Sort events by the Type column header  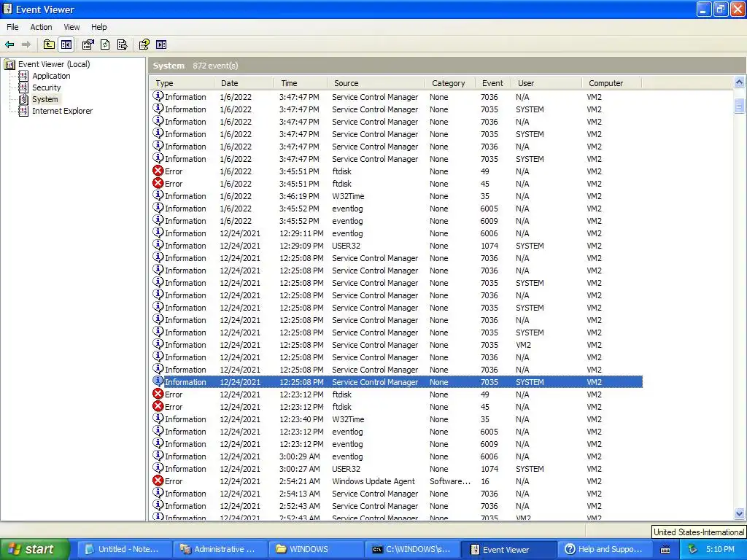(x=182, y=83)
